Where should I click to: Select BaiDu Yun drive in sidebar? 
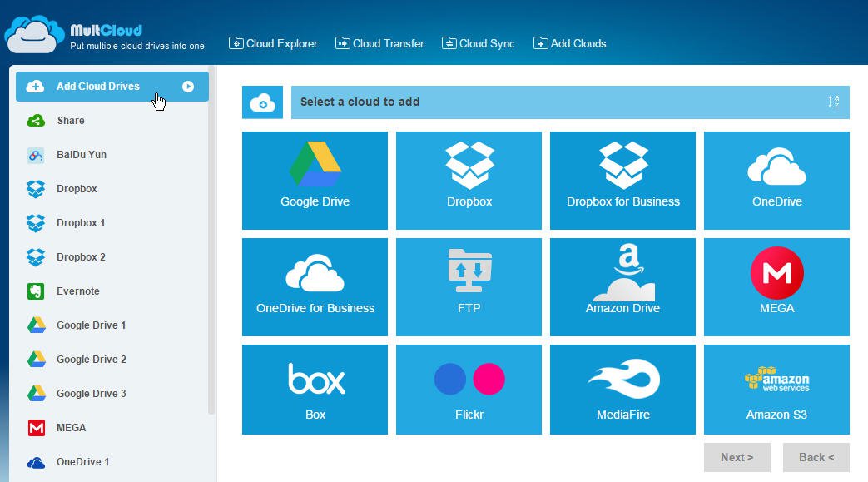pos(112,155)
